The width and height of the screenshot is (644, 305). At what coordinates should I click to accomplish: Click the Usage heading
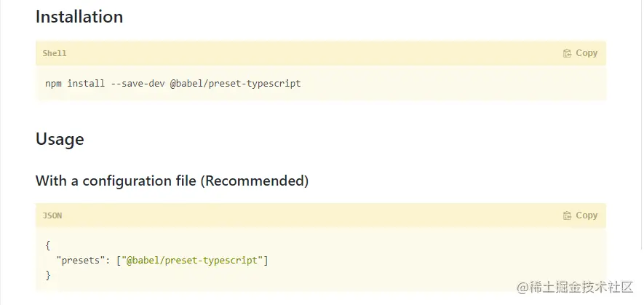[60, 139]
